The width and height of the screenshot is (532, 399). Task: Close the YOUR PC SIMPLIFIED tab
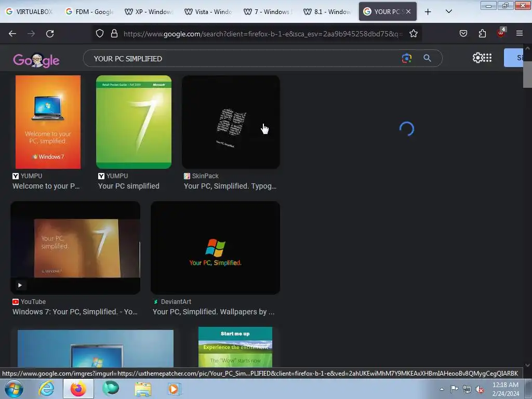(408, 11)
